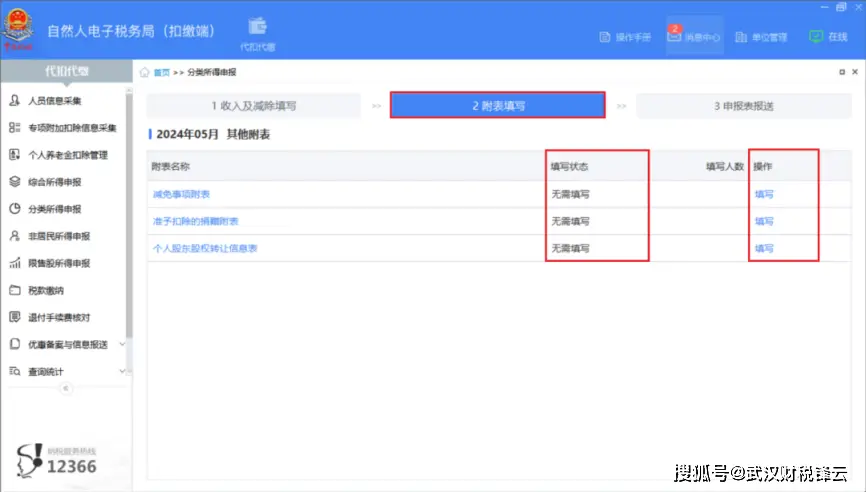Click the 单位管理 building icon
866x492 pixels.
pos(741,37)
